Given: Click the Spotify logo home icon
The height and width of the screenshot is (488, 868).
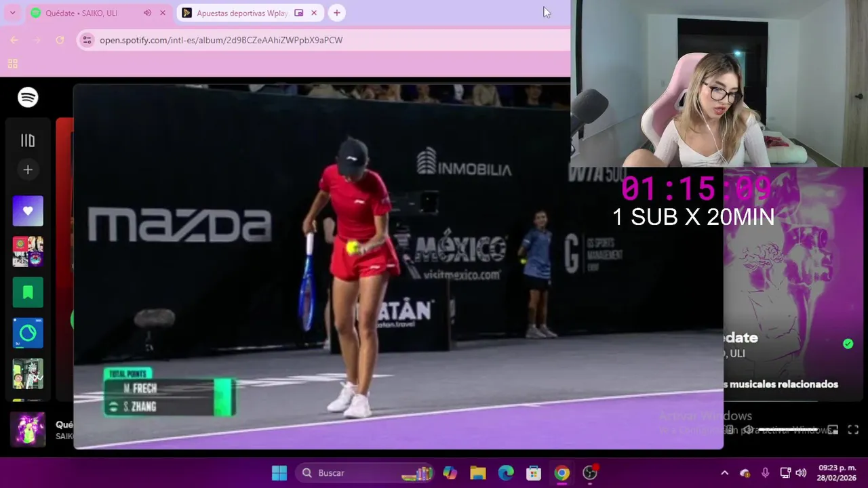Looking at the screenshot, I should pyautogui.click(x=28, y=98).
